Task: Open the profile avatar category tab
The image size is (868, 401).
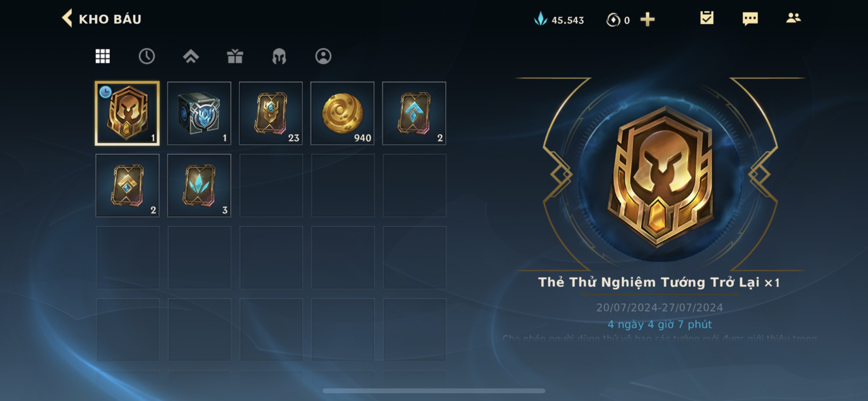Action: tap(323, 56)
